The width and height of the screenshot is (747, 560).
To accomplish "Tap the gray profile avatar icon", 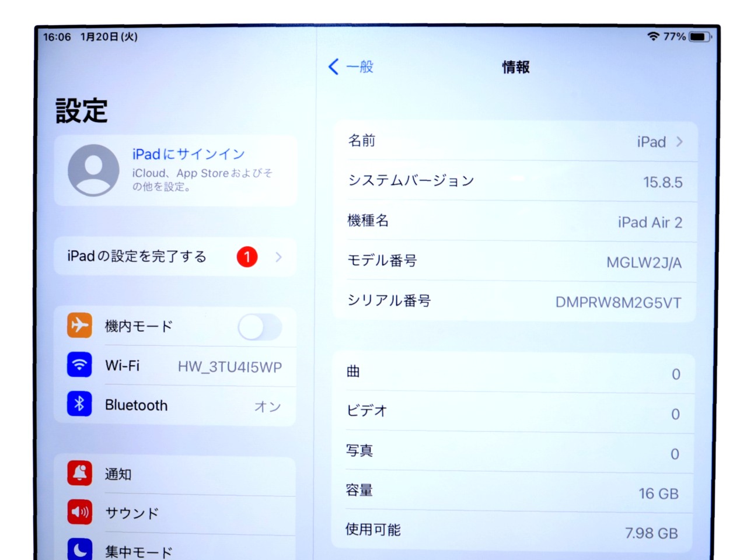I will 93,170.
